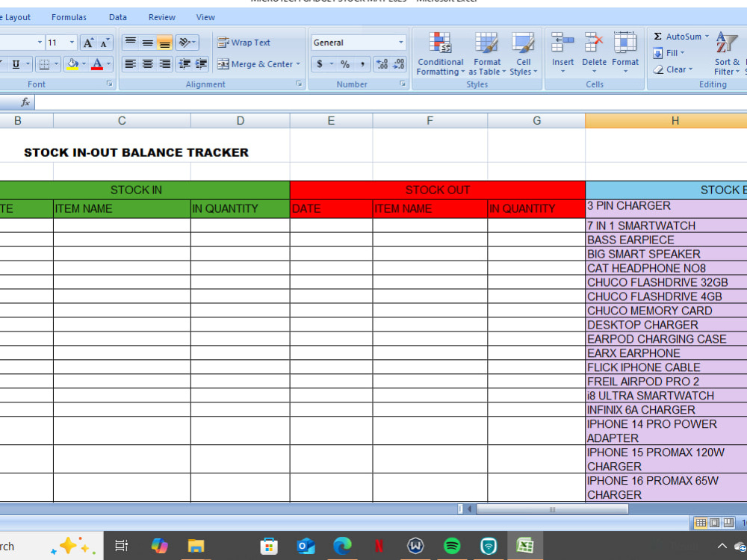This screenshot has width=747, height=560.
Task: Switch to Normal view icon
Action: 701,523
